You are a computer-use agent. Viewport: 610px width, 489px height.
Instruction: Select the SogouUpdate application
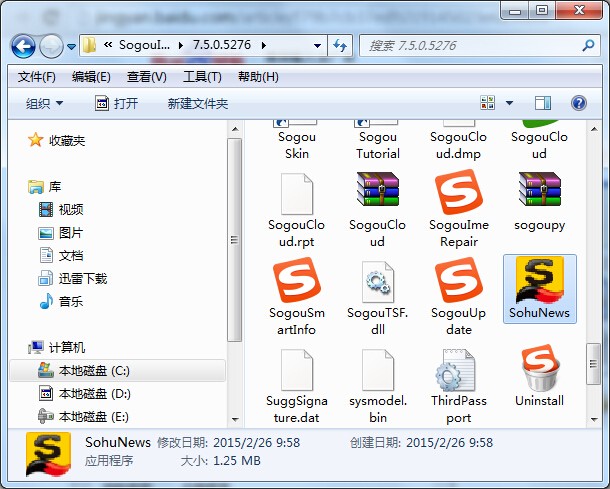pos(459,298)
